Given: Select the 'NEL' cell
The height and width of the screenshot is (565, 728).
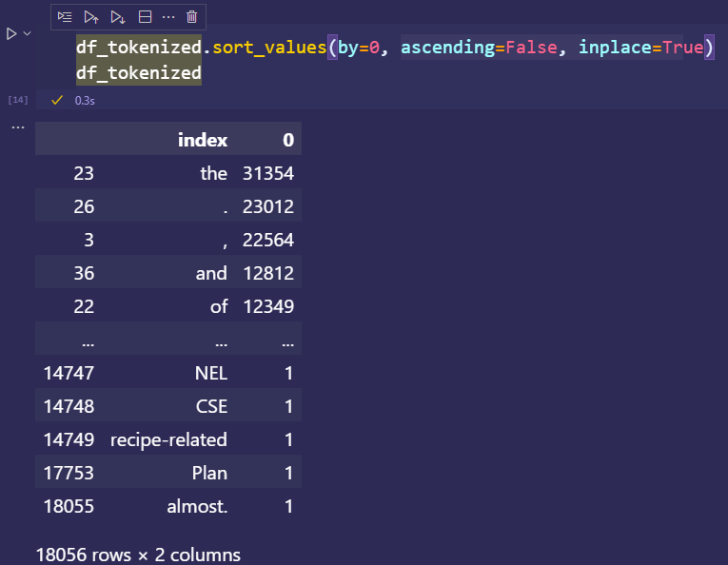Looking at the screenshot, I should 210,374.
